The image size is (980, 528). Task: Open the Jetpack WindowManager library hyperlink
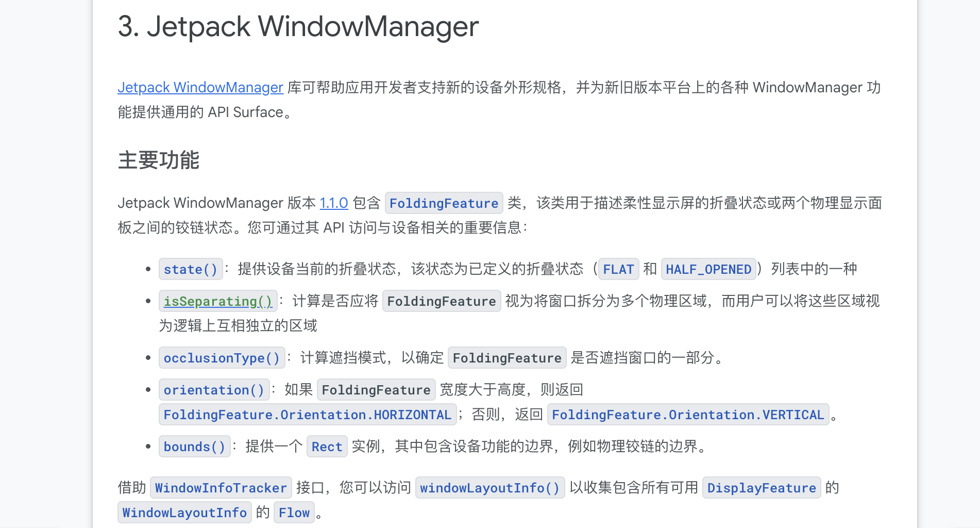(x=200, y=88)
